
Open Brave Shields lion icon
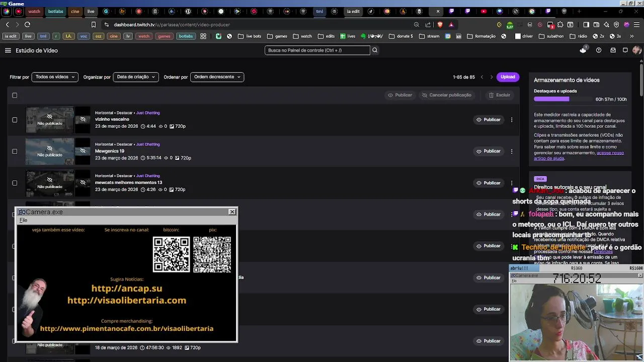(x=440, y=25)
